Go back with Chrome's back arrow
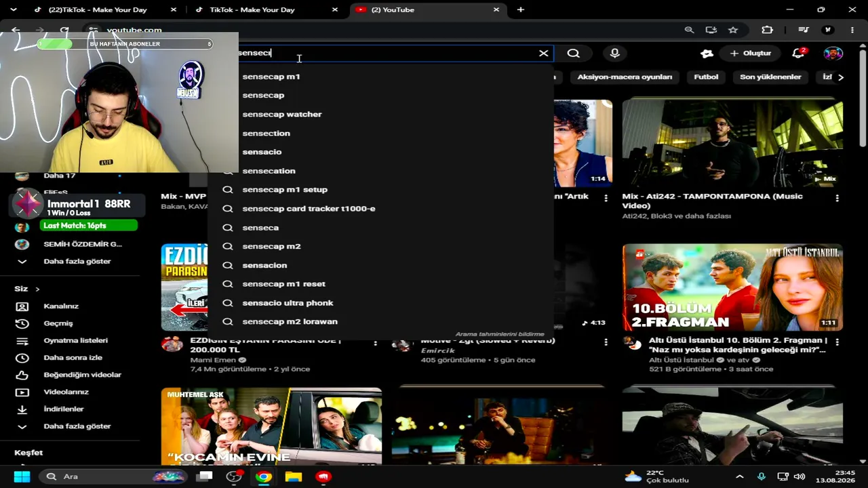This screenshot has height=488, width=868. (16, 30)
